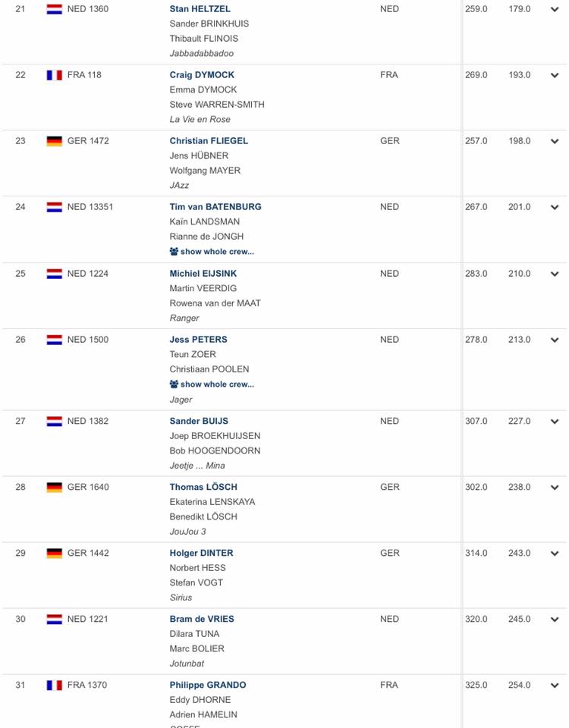
Task: Expand row 29 chevron for Holger DINTER
Action: 555,554
